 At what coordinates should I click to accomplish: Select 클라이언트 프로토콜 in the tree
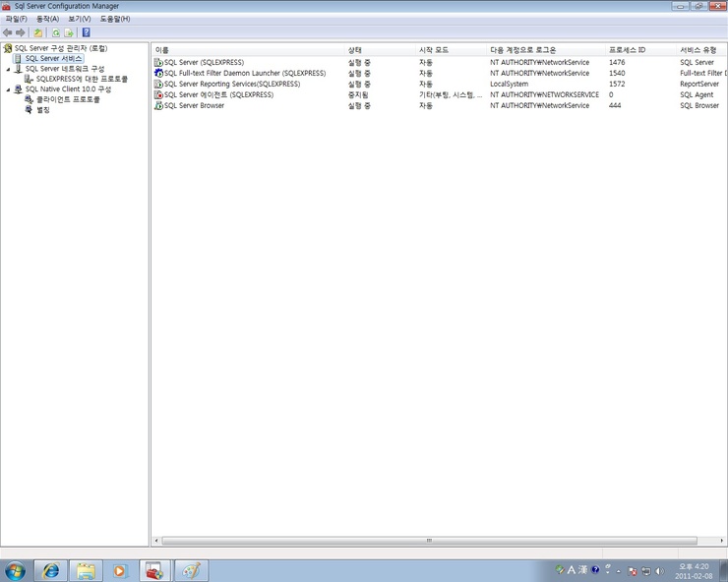[x=68, y=99]
